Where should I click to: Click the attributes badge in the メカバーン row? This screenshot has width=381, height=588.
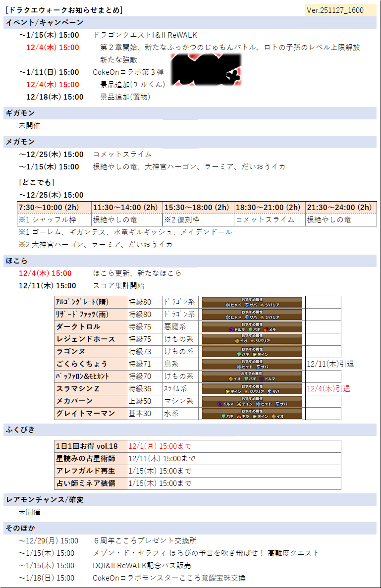click(x=252, y=401)
